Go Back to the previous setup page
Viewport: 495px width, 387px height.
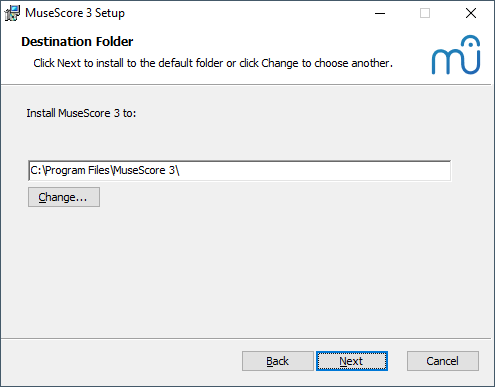(278, 361)
